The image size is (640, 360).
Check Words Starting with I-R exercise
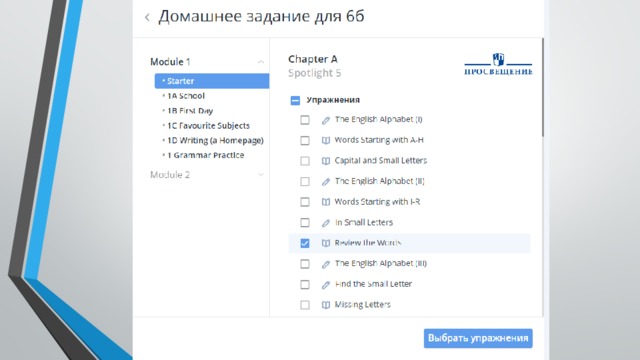pos(304,202)
